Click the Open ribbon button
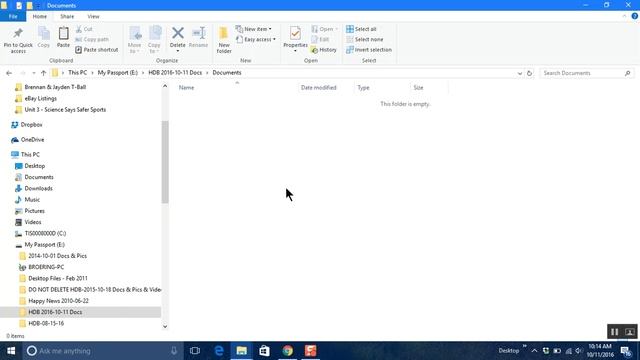Image resolution: width=640 pixels, height=360 pixels. click(324, 29)
